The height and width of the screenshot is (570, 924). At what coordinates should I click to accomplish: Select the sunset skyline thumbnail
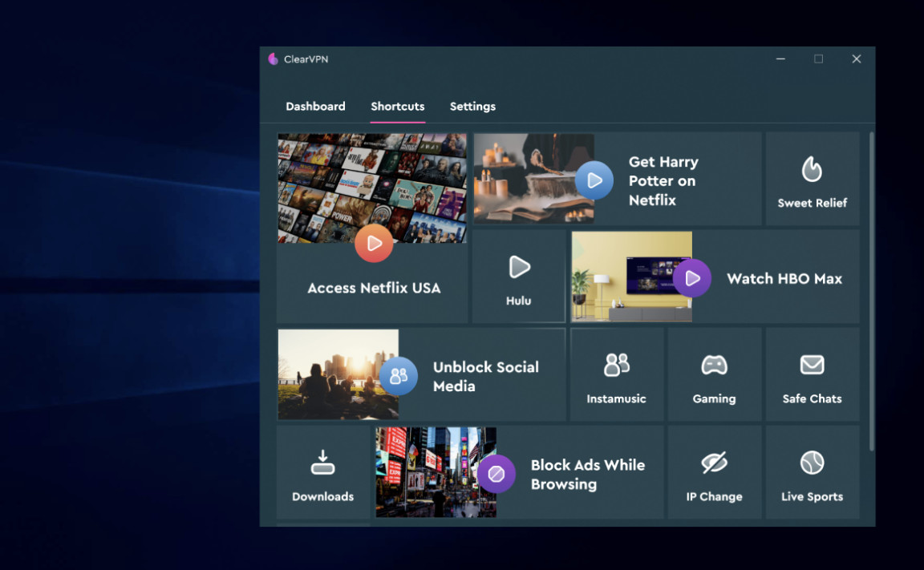click(338, 374)
